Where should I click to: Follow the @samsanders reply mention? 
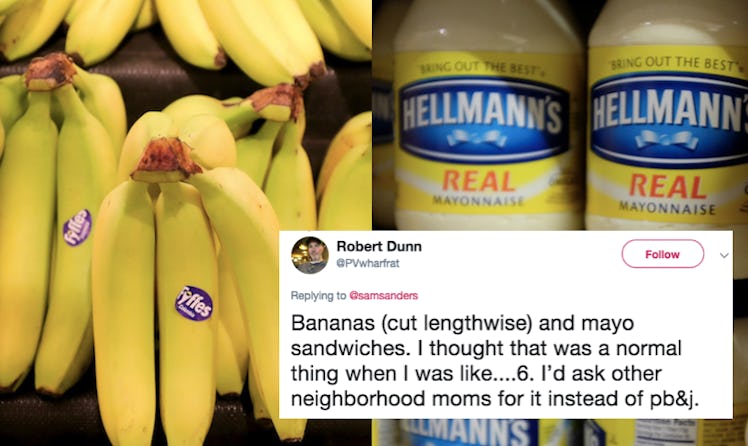coord(384,295)
